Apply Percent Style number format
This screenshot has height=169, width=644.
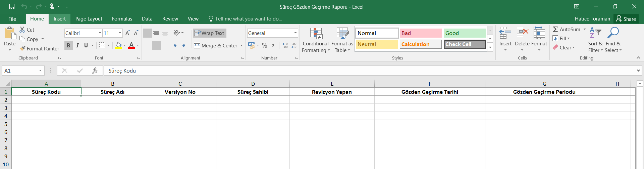click(x=265, y=45)
